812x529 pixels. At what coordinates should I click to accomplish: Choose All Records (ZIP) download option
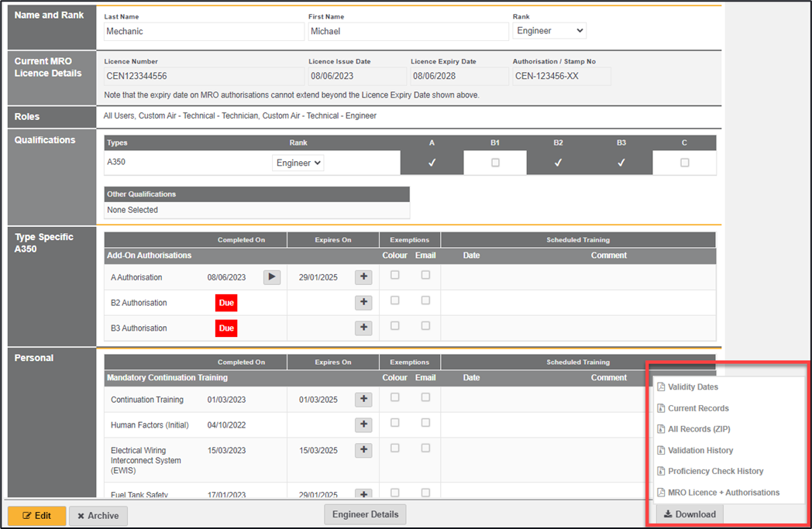pyautogui.click(x=699, y=429)
